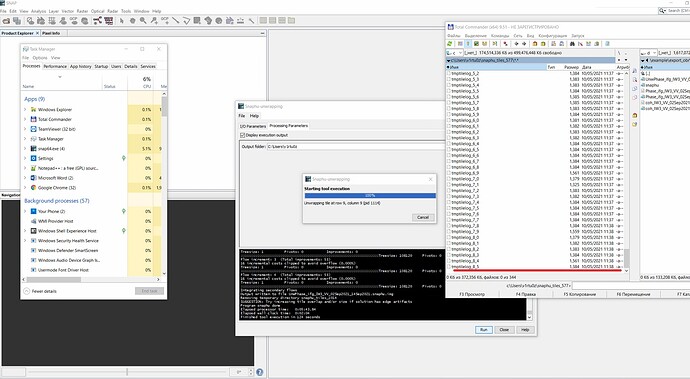Switch to Performance tab in Task Manager
Screen dimensions: 690x379
[x=55, y=66]
